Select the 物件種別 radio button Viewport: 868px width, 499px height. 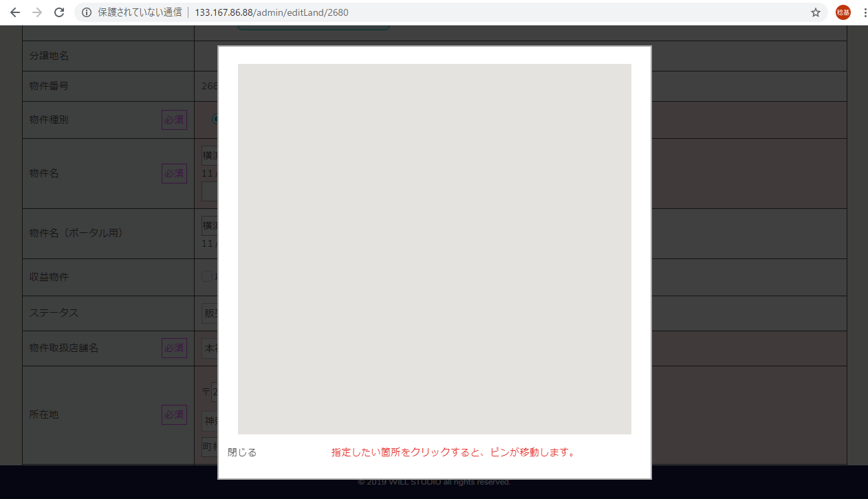[x=215, y=119]
